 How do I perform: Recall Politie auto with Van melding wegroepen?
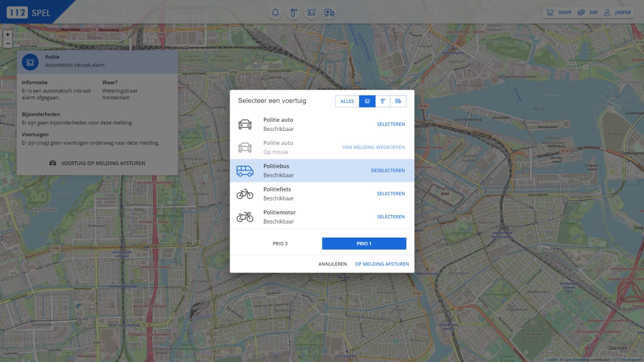tap(374, 147)
